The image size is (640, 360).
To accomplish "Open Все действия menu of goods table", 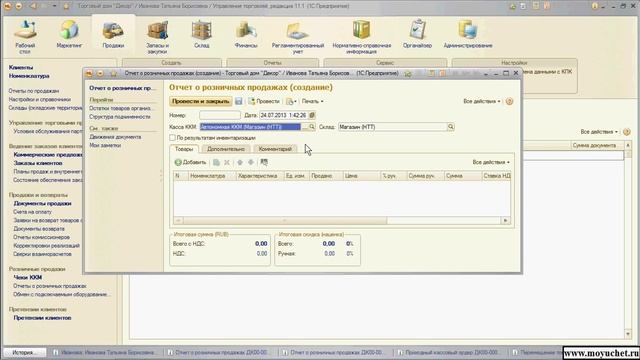I will (491, 162).
